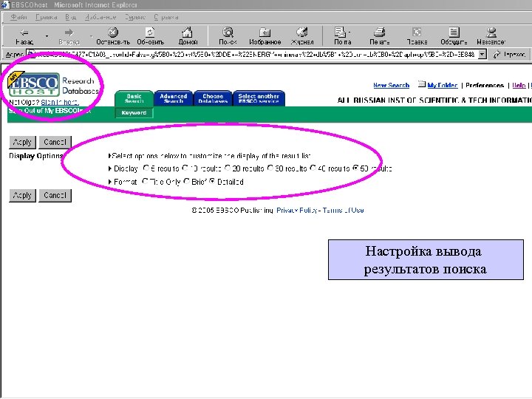Image resolution: width=532 pixels, height=399 pixels.
Task: Click the Discuss (Обсудить) toolbar icon
Action: coord(454,33)
